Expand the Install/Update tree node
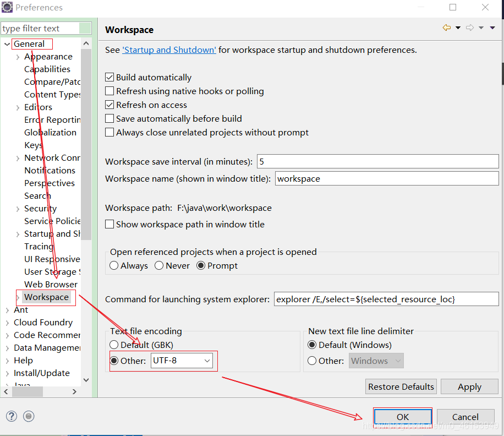 coord(7,373)
